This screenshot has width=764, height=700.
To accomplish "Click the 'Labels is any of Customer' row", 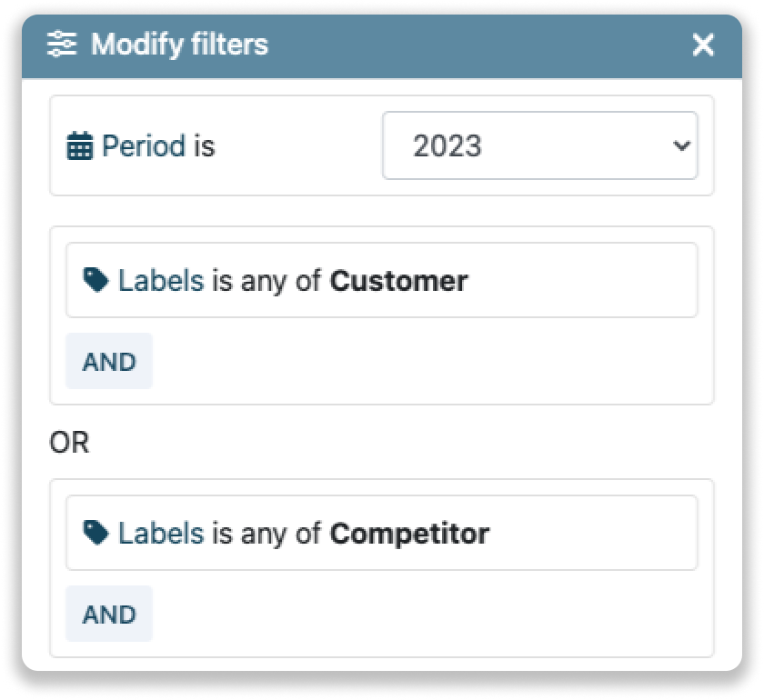I will click(x=382, y=280).
